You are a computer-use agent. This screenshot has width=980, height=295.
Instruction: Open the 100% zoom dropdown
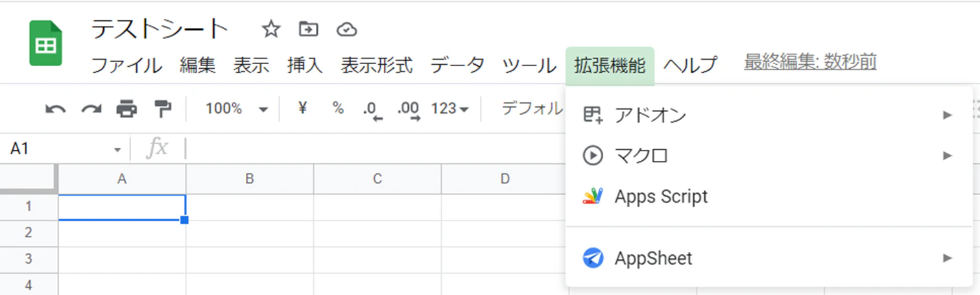pyautogui.click(x=237, y=109)
